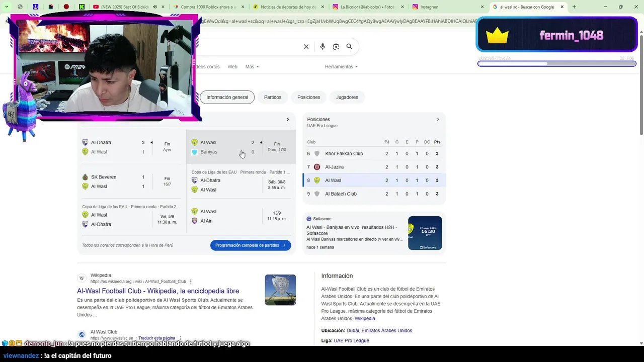The image size is (644, 362).
Task: Open three-dot options for Al Wasl Club result
Action: click(x=180, y=338)
